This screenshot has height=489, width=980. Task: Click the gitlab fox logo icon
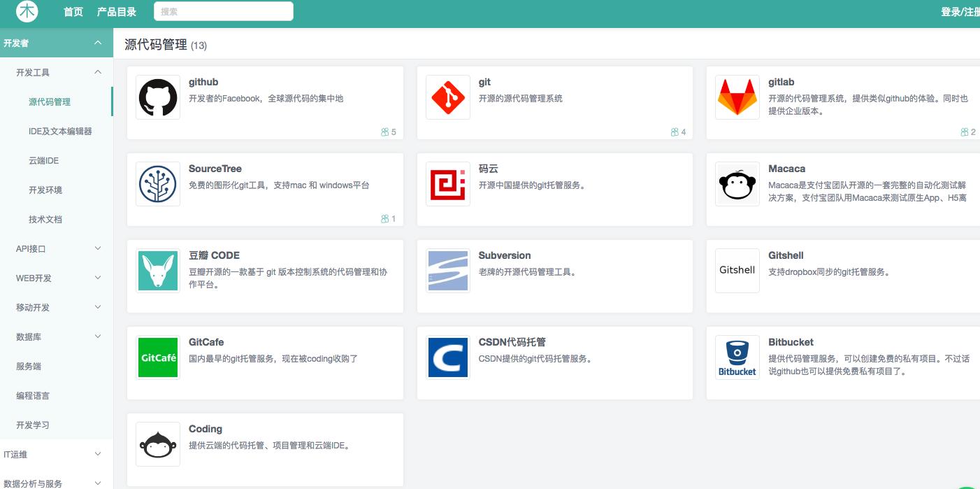737,97
